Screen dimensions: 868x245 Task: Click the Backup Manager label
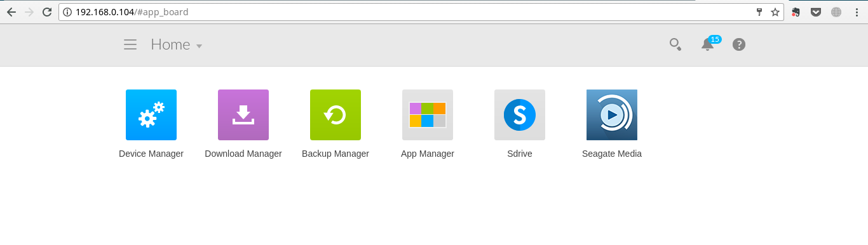click(x=336, y=154)
